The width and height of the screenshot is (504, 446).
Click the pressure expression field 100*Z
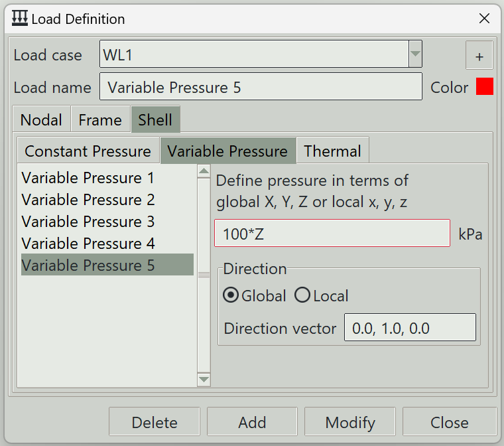pyautogui.click(x=332, y=234)
